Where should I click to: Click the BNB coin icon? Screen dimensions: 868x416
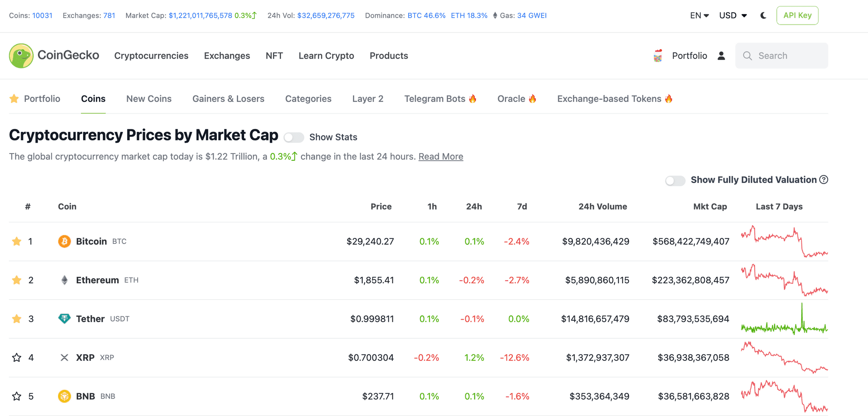pos(64,396)
